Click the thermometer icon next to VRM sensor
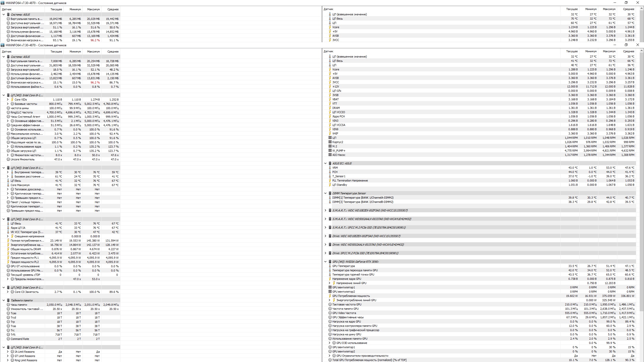Viewport: 644px width, 362px height. coord(330,168)
